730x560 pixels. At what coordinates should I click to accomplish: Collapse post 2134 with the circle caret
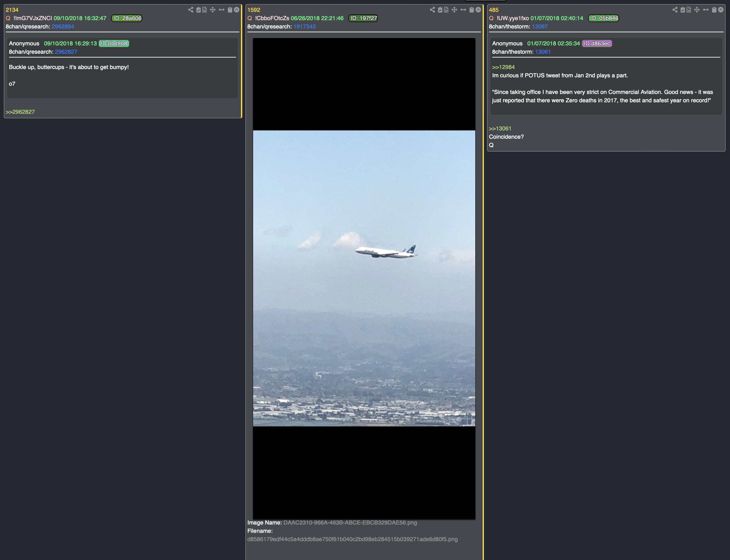[x=236, y=10]
